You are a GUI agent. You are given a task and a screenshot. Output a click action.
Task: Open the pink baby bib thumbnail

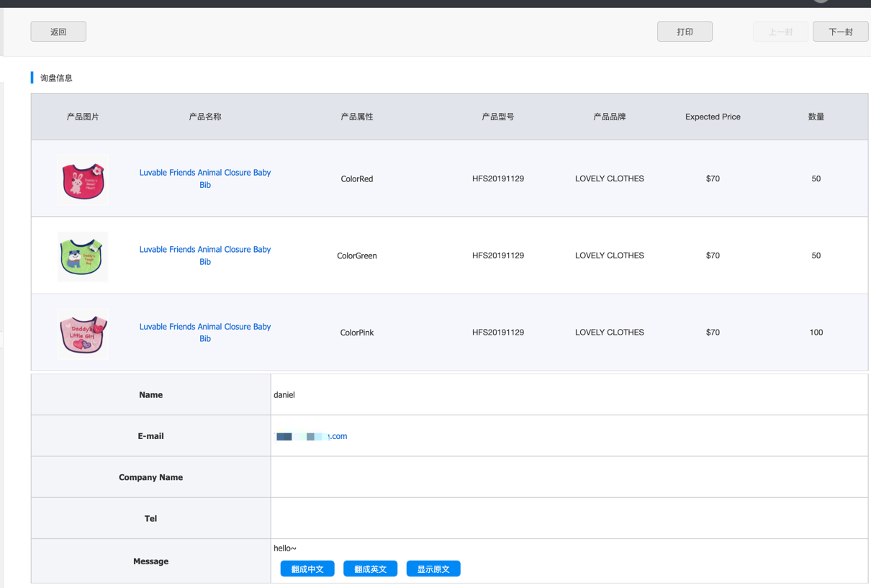[x=83, y=333]
